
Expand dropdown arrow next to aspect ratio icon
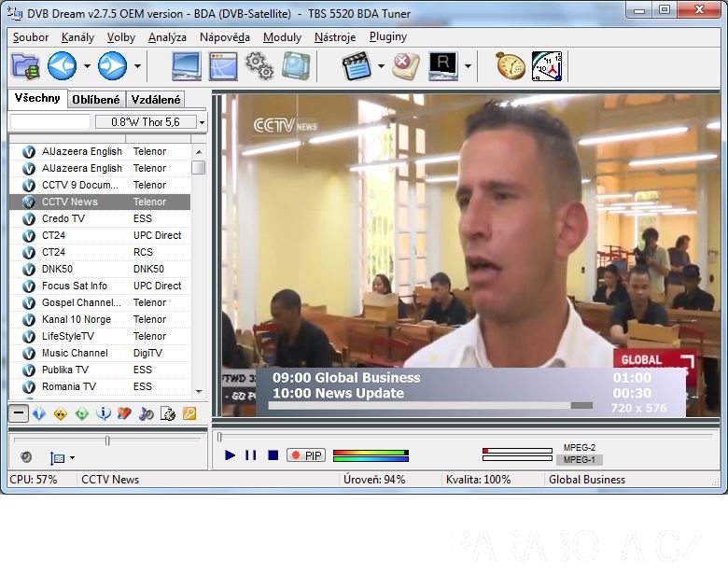point(72,458)
